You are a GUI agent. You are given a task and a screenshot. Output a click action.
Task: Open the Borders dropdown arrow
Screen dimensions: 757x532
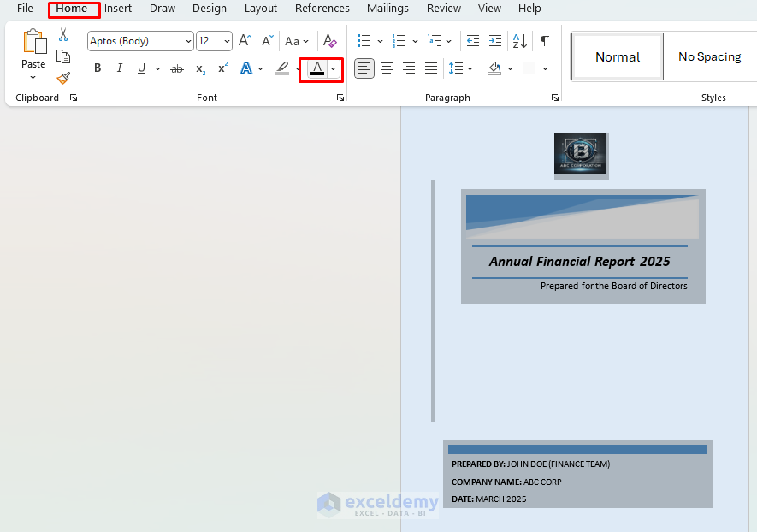click(545, 69)
